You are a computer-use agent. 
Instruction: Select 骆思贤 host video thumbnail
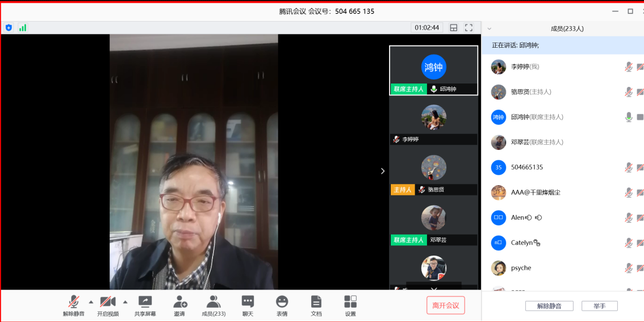click(x=433, y=171)
